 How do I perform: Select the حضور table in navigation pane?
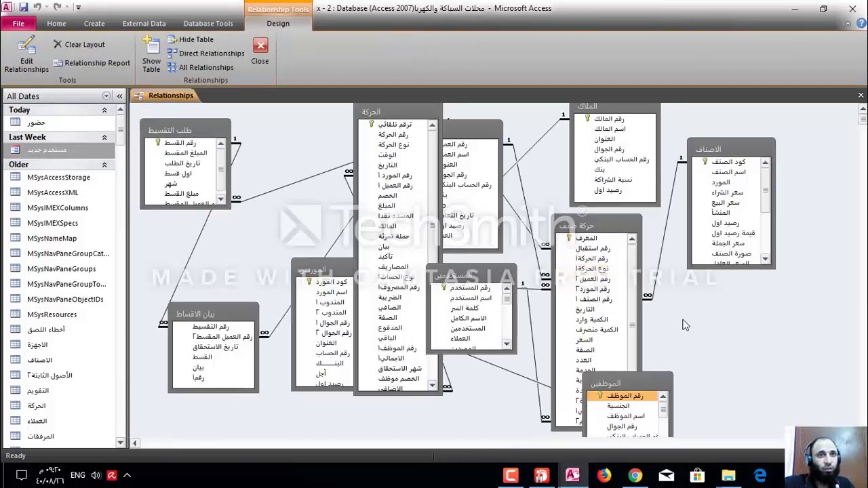pyautogui.click(x=60, y=123)
